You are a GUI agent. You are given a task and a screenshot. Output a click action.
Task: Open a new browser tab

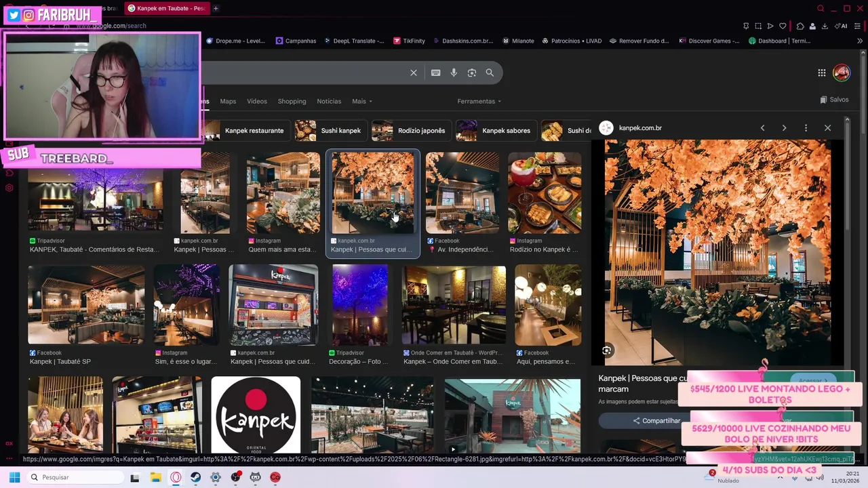[216, 8]
